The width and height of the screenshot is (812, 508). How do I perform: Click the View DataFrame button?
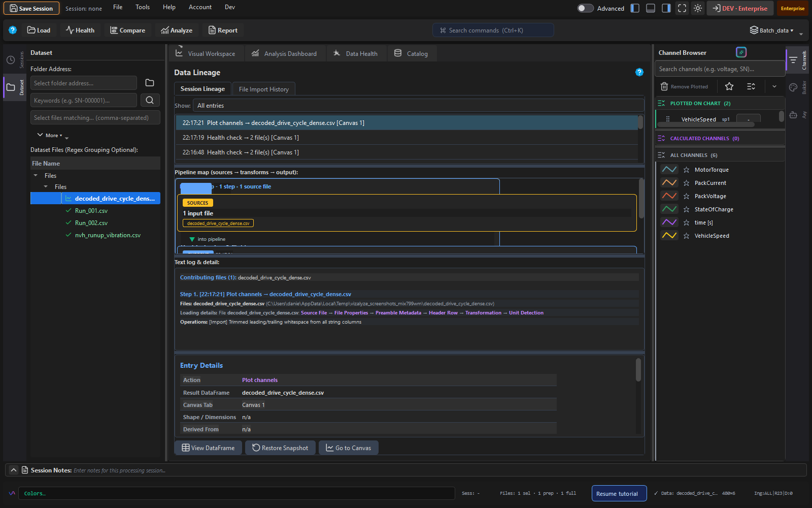coord(208,448)
